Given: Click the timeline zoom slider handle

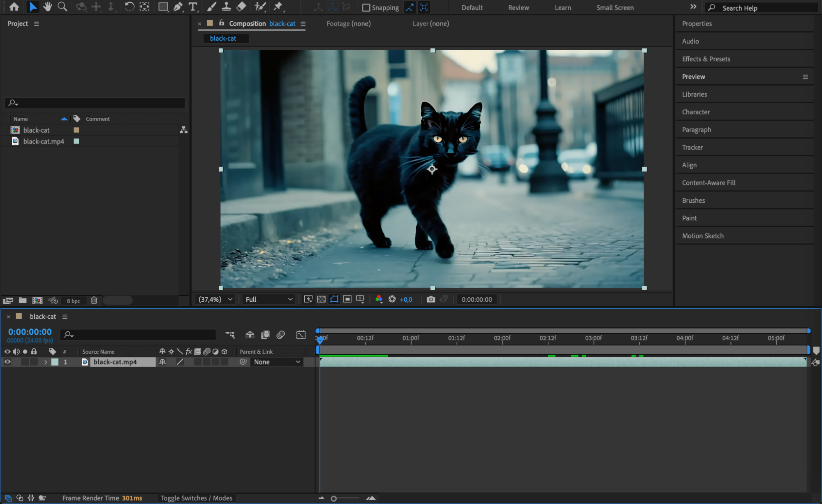Looking at the screenshot, I should point(333,498).
